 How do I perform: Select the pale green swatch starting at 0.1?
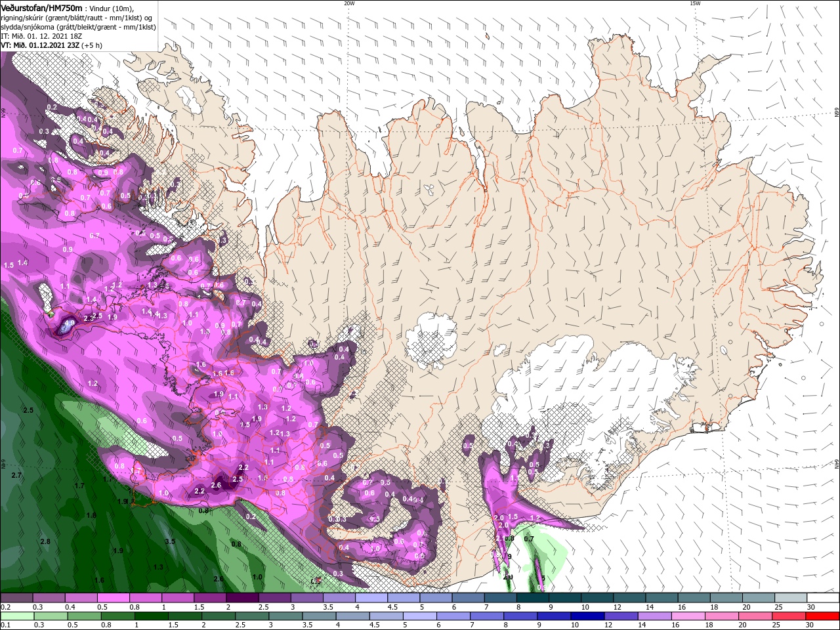[16, 616]
